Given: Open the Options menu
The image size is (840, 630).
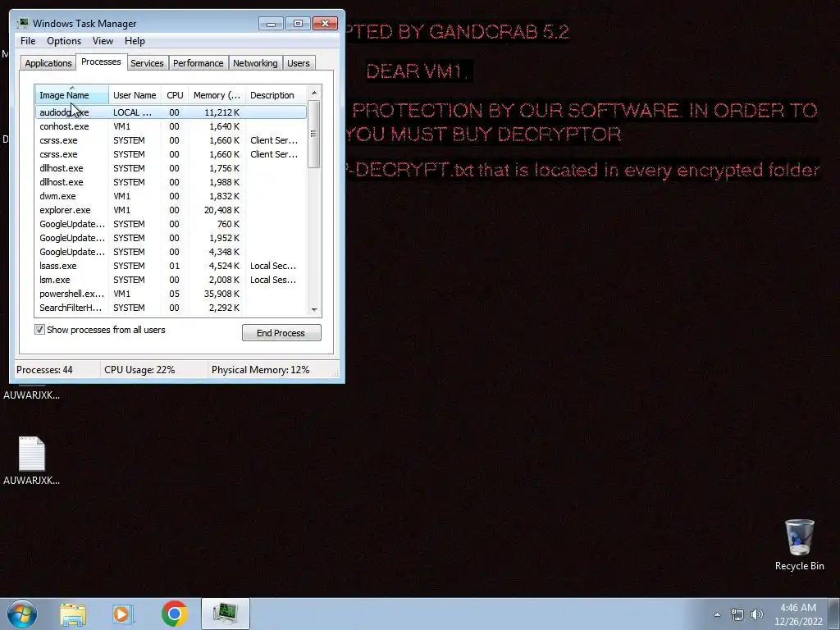Looking at the screenshot, I should click(64, 41).
